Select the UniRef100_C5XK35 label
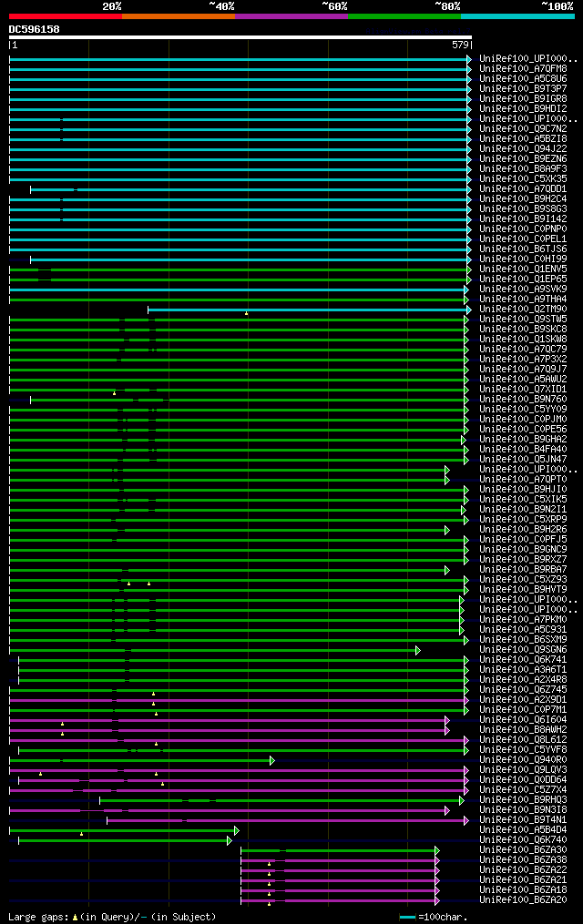 tap(523, 178)
